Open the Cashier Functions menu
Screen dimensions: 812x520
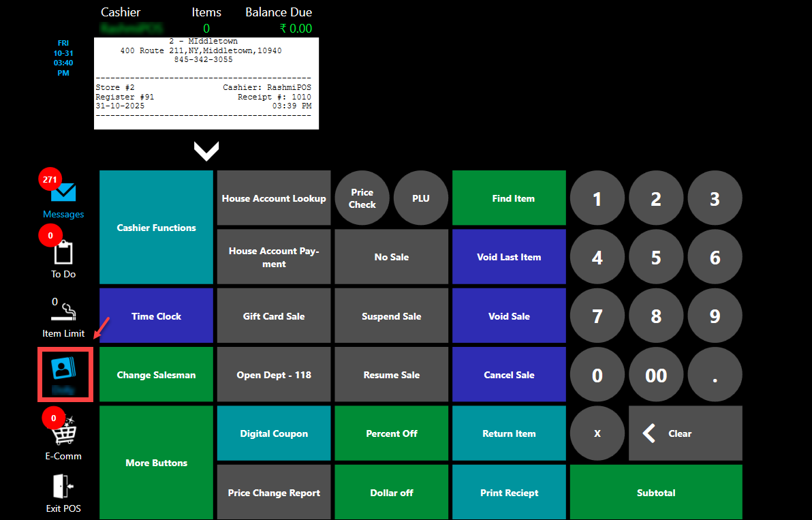(156, 228)
